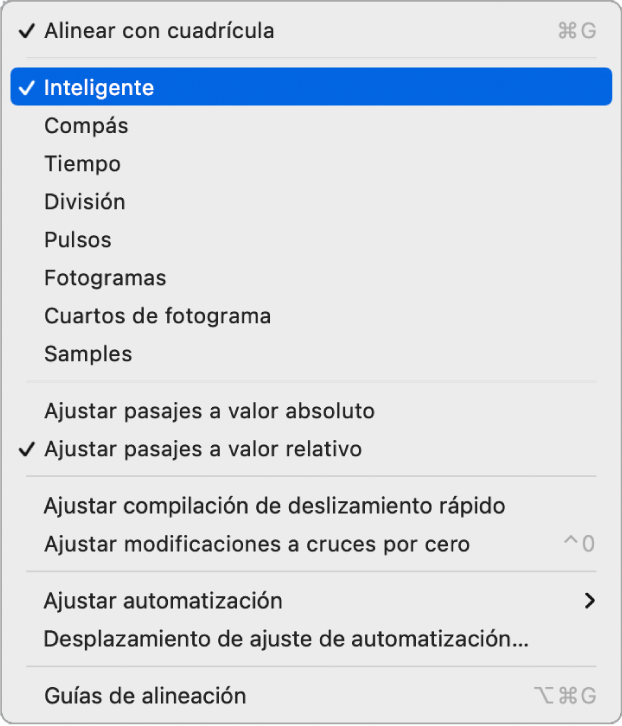Select Cuartos de fotograma

point(157,316)
